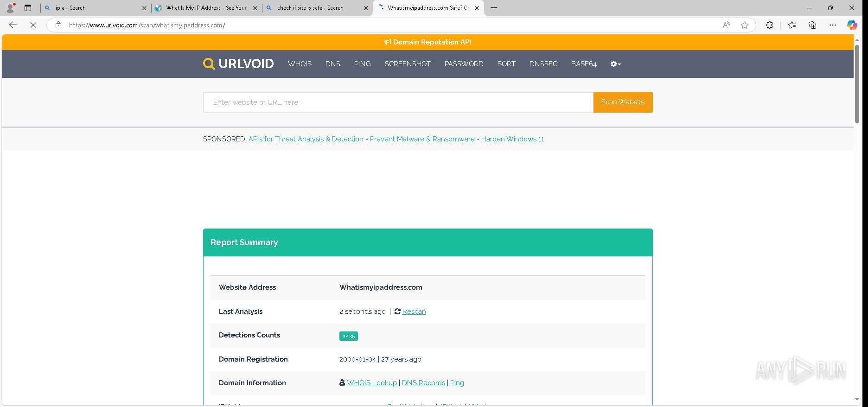The width and height of the screenshot is (868, 407).
Task: Open Read Aloud in address bar
Action: 726,25
